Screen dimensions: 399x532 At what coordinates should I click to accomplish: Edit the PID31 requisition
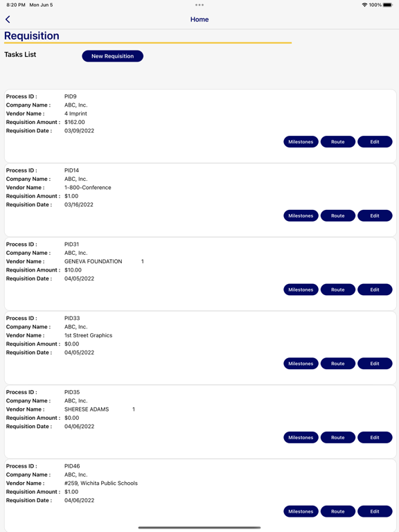tap(375, 290)
